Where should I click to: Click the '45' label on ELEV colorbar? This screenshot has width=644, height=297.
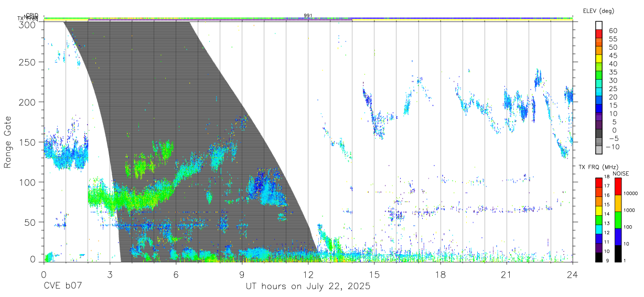pyautogui.click(x=613, y=56)
